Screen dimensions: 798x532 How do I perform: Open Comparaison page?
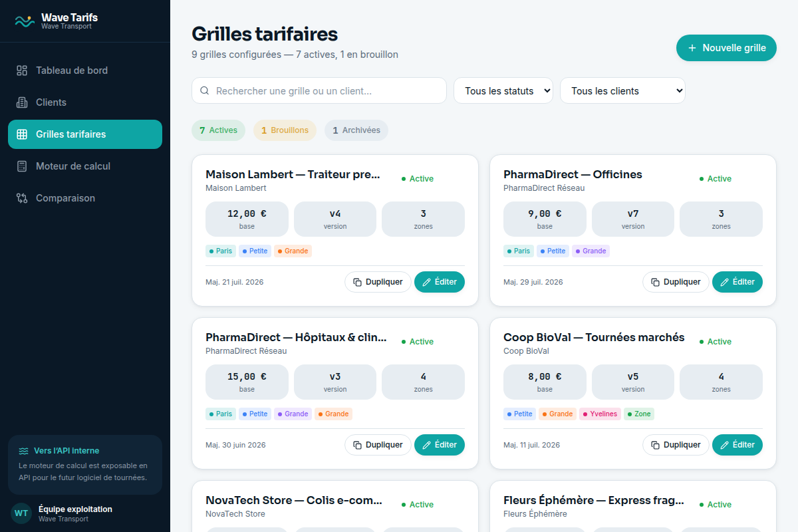coord(85,198)
